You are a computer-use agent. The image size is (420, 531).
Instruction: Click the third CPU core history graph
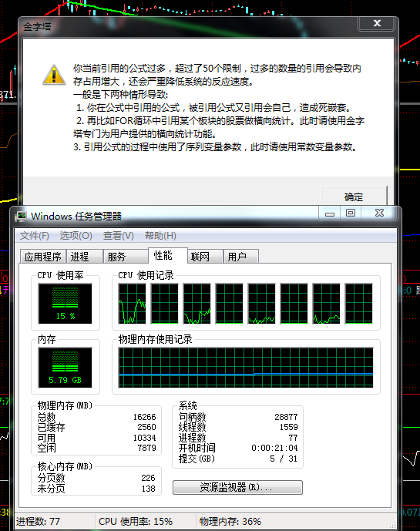click(197, 304)
